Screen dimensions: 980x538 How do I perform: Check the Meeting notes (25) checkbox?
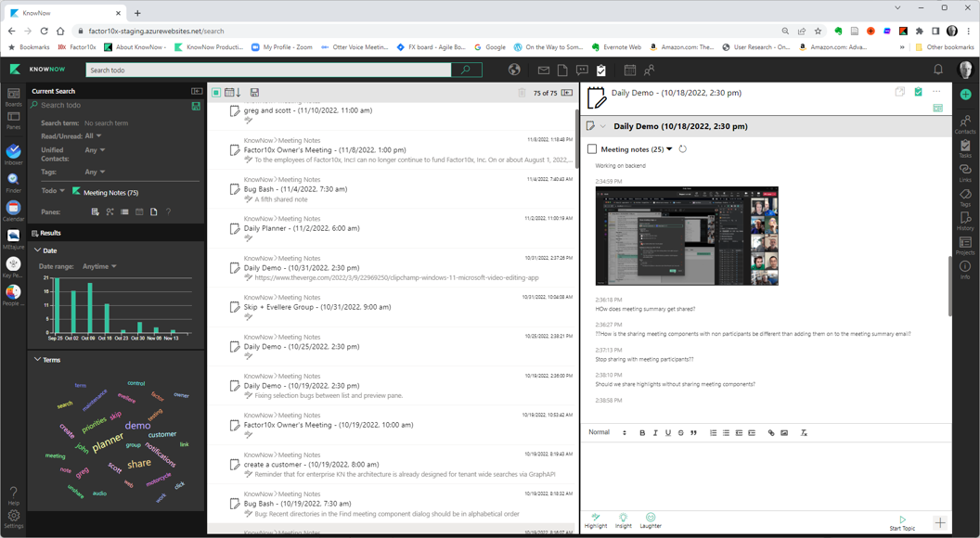592,149
